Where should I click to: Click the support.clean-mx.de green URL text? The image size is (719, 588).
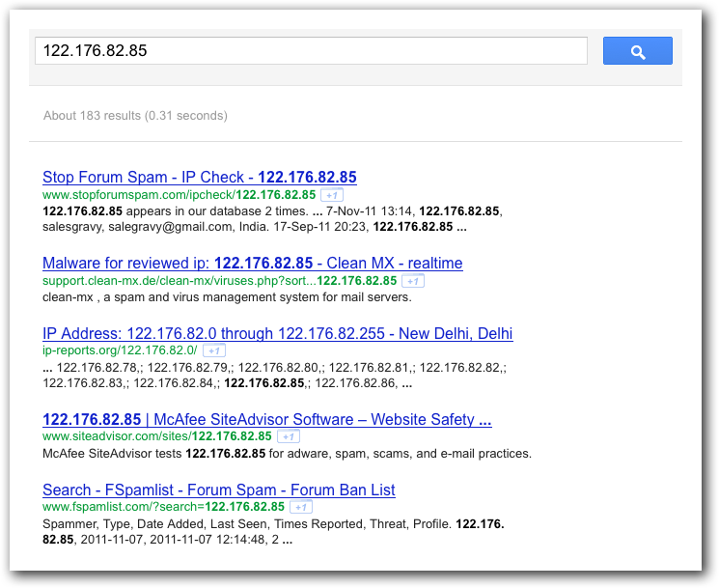click(x=220, y=281)
